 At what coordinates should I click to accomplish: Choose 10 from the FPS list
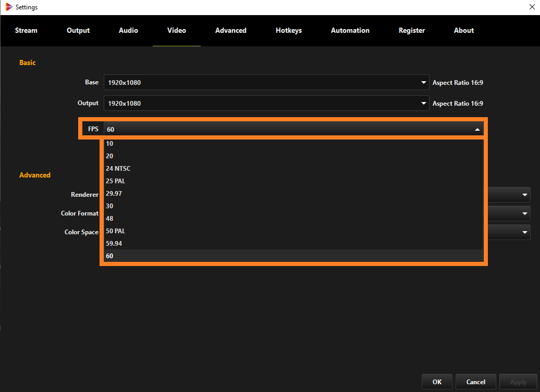tap(293, 144)
